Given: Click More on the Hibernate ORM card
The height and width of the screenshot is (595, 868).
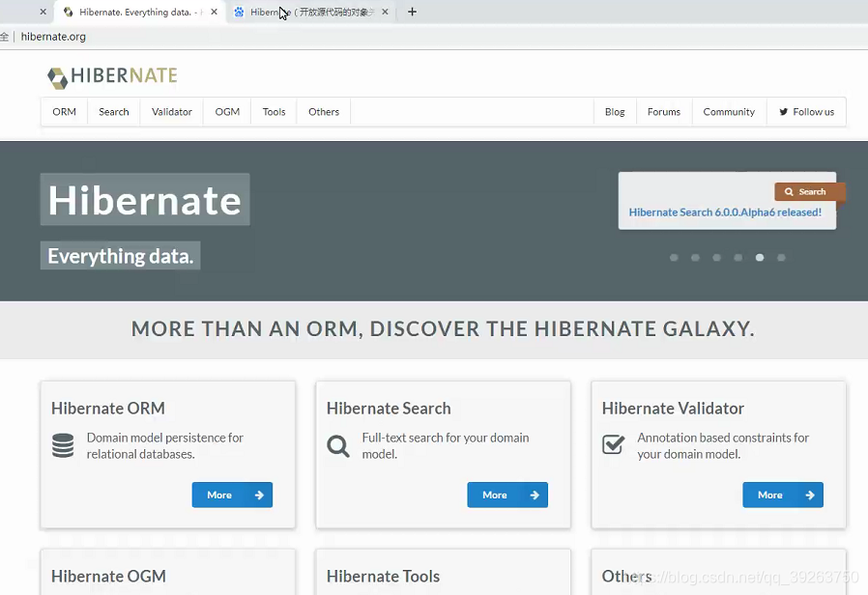Looking at the screenshot, I should [231, 495].
